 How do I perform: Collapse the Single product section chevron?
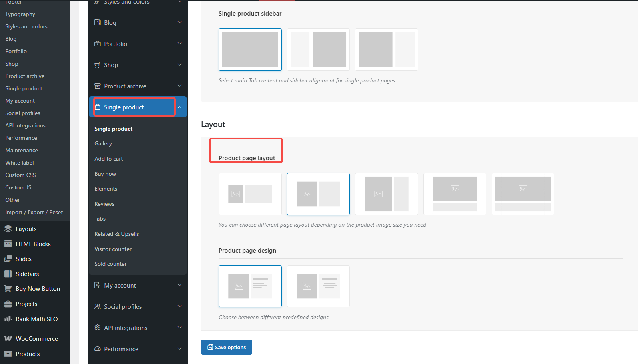coord(180,107)
